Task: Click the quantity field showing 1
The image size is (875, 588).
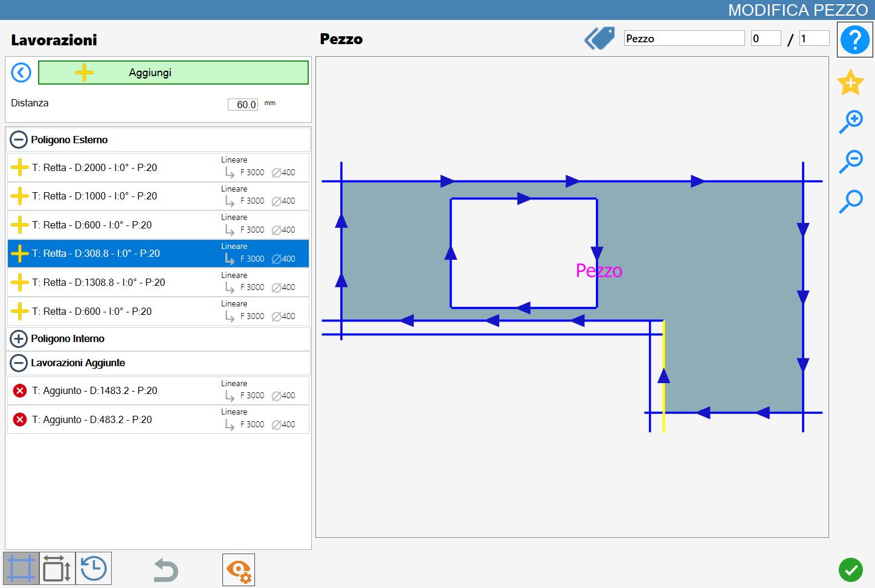Action: [814, 38]
